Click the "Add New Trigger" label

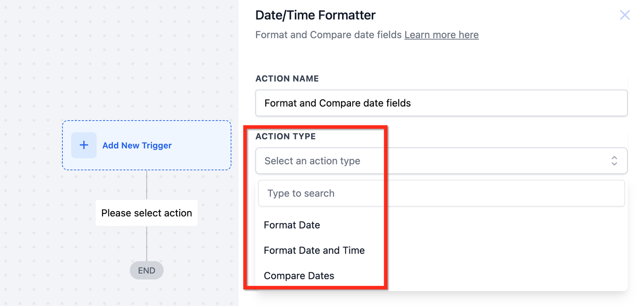click(x=137, y=146)
